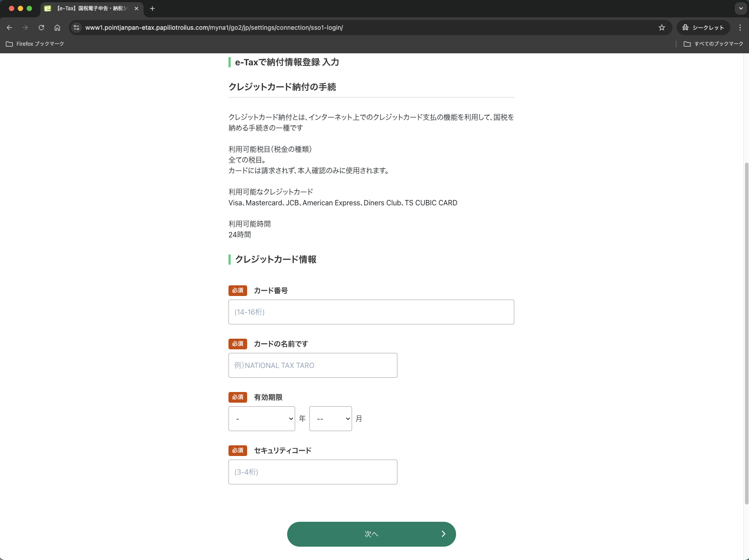Click the browser home icon

click(57, 27)
